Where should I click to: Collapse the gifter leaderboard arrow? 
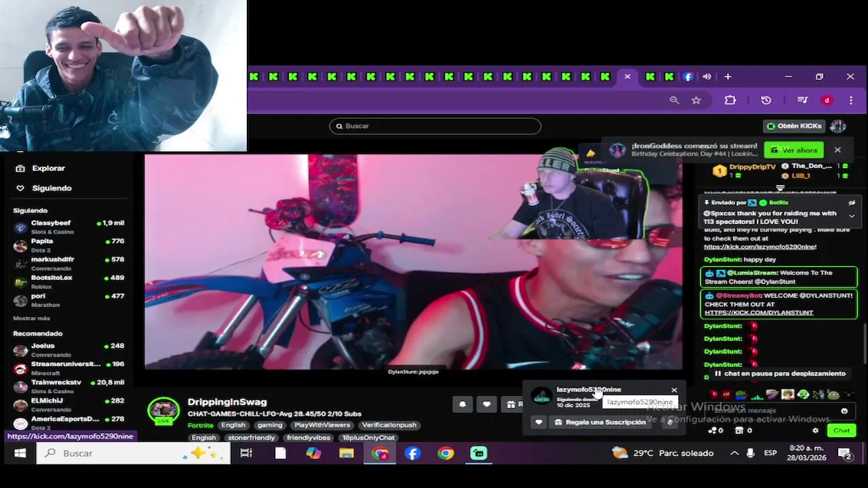tap(780, 188)
